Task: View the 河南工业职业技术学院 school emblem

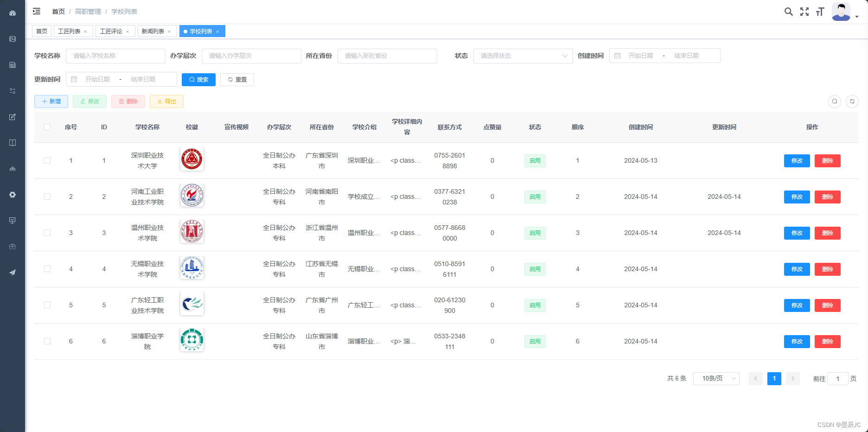Action: pos(192,196)
